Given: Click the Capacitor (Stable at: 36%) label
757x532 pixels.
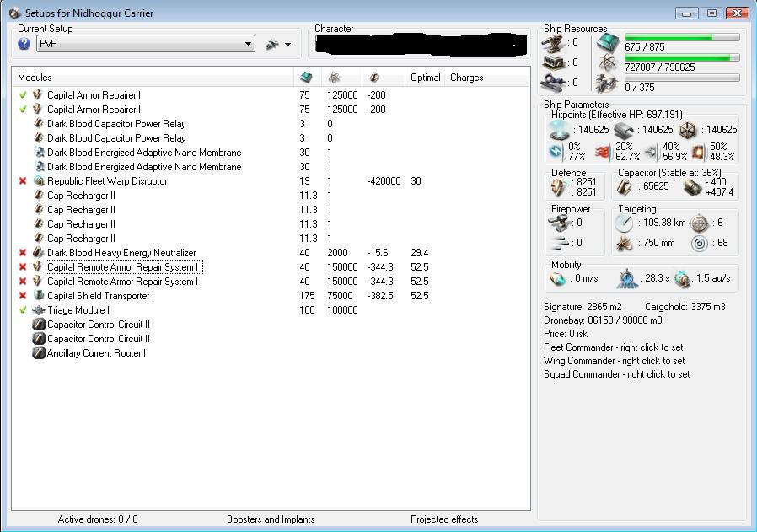Looking at the screenshot, I should click(669, 173).
